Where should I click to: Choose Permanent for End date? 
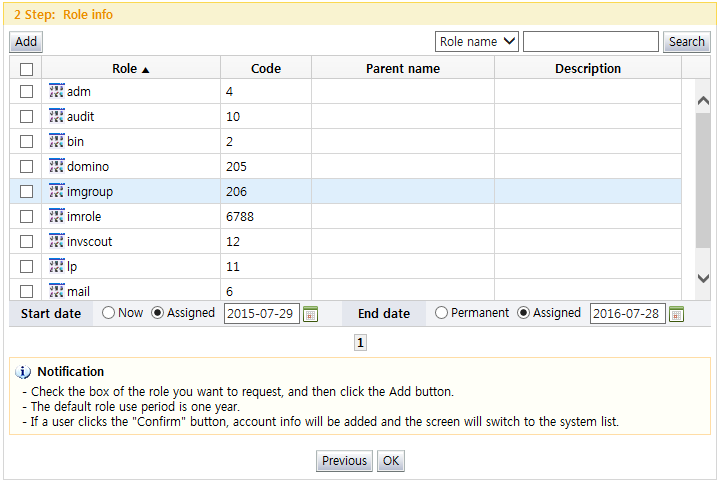(442, 313)
